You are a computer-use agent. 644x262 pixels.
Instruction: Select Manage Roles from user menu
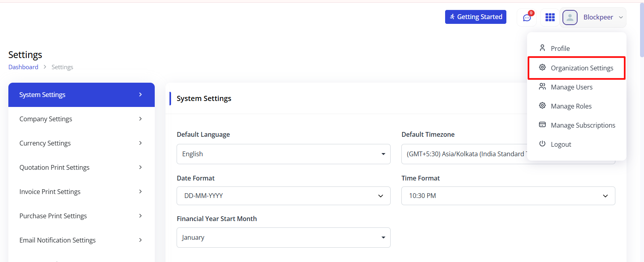[571, 106]
